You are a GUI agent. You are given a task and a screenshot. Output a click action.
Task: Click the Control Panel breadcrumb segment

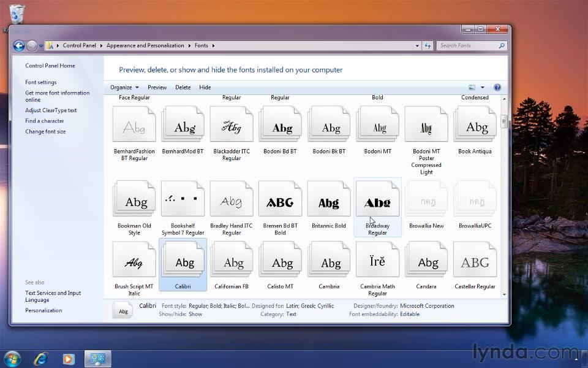coord(79,45)
